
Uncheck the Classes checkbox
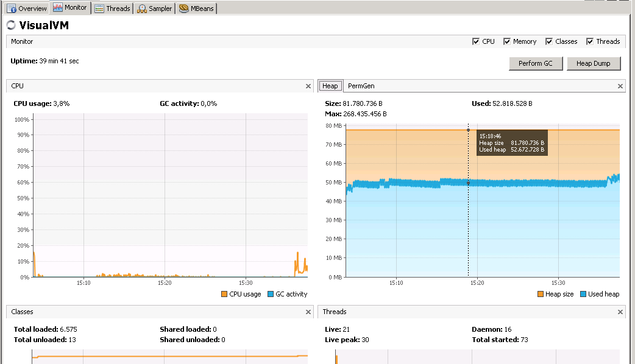[x=548, y=41]
